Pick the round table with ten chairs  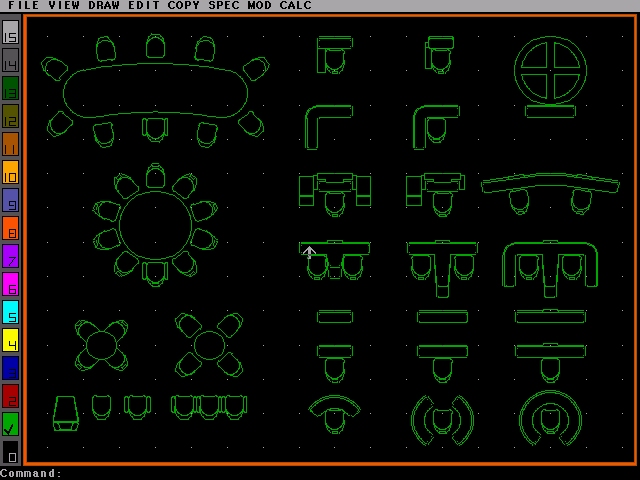155,224
